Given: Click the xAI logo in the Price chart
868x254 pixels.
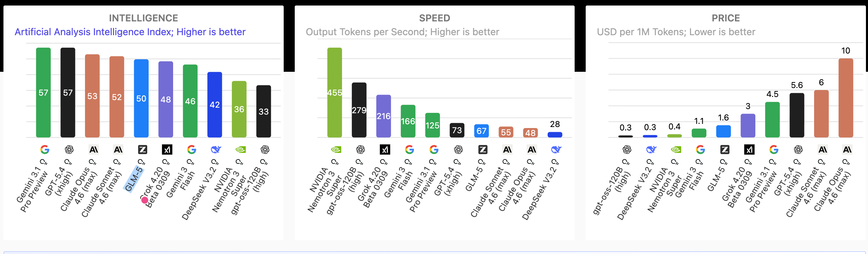Looking at the screenshot, I should pos(749,149).
